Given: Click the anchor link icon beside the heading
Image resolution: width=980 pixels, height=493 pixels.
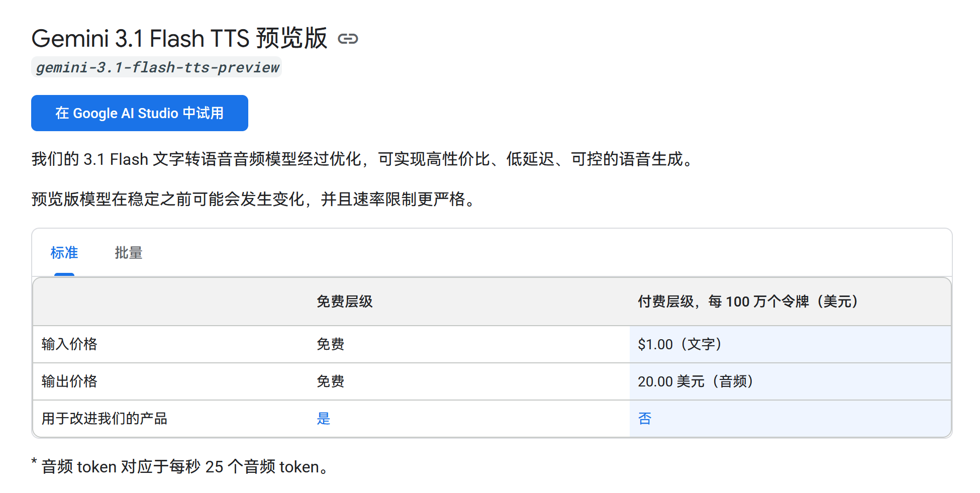Looking at the screenshot, I should pyautogui.click(x=348, y=39).
